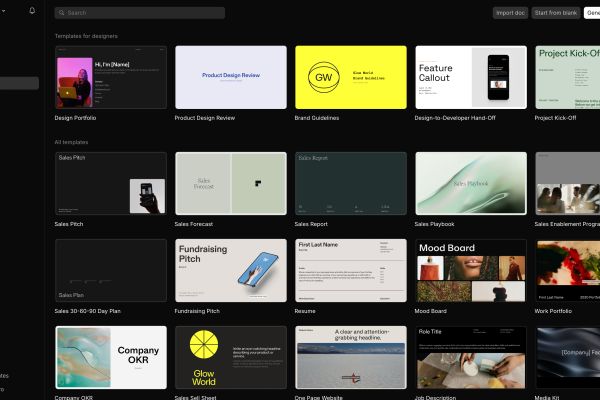This screenshot has width=600, height=400.
Task: Click the 'Design Portfolio' caption text
Action: point(75,118)
